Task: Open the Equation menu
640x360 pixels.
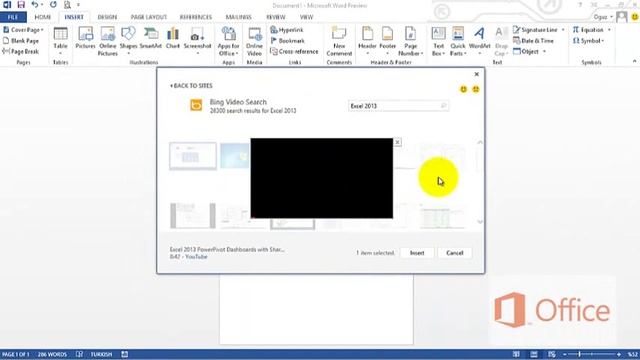Action: point(591,30)
